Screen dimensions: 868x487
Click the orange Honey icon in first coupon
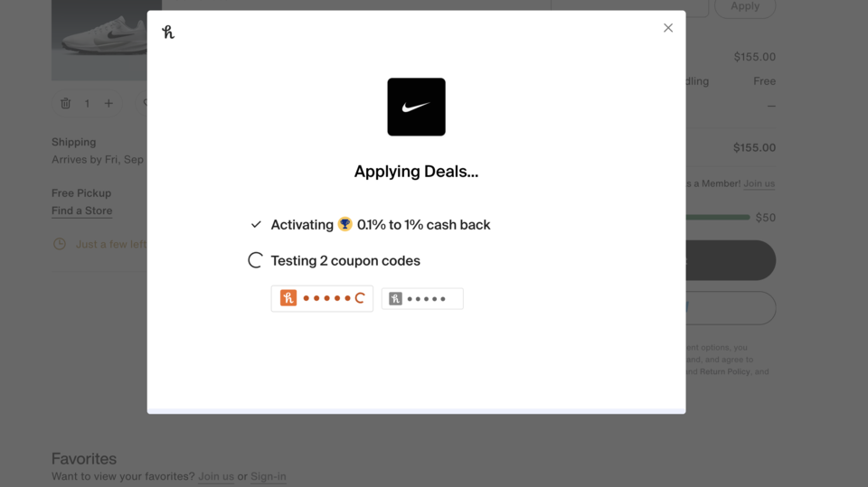288,298
